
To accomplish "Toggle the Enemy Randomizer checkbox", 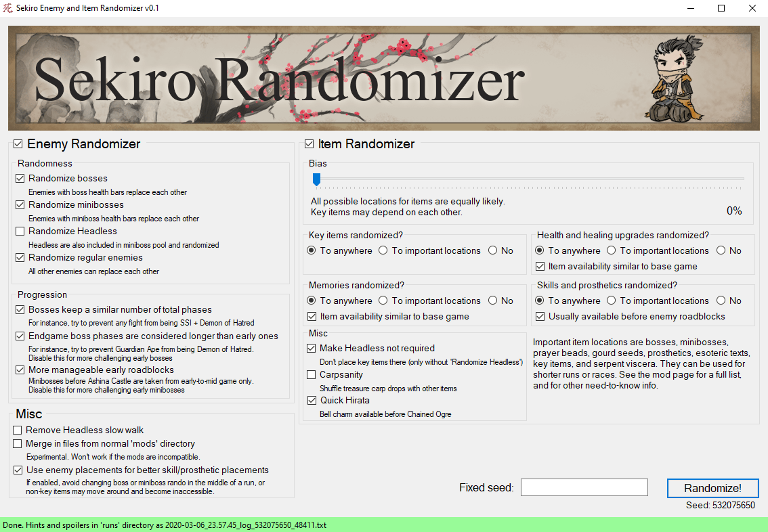I will (x=18, y=144).
